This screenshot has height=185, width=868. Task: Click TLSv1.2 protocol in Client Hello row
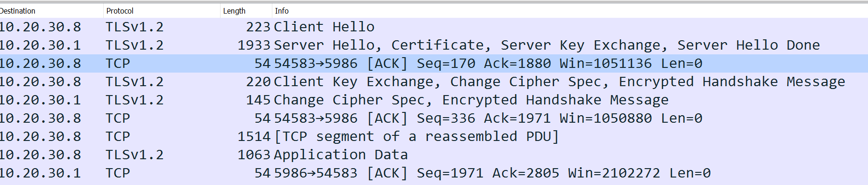pos(135,27)
